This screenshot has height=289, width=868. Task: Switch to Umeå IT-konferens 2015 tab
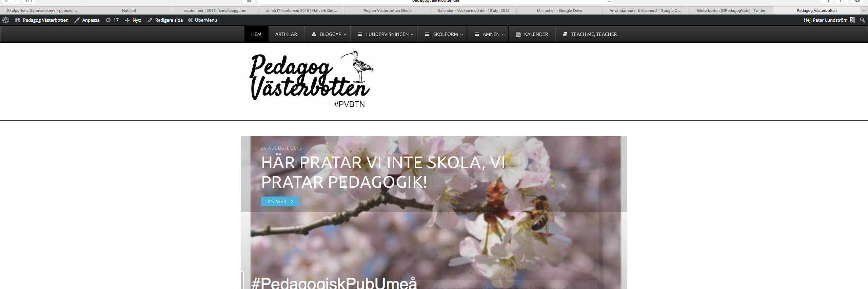[x=301, y=11]
